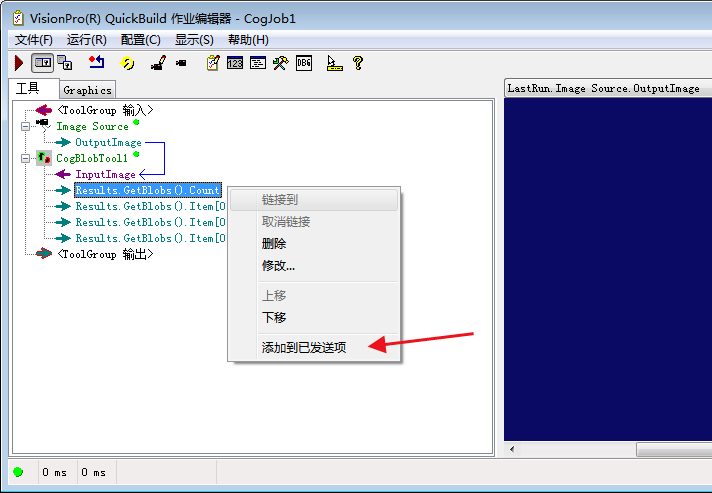Click the image display horizontal scrollbar thumb

[674, 449]
